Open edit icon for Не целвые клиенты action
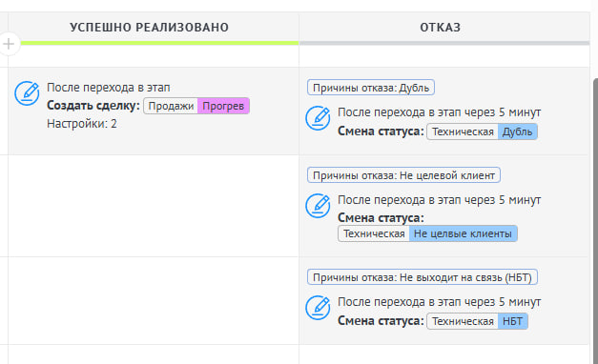598x364 pixels. pos(318,206)
